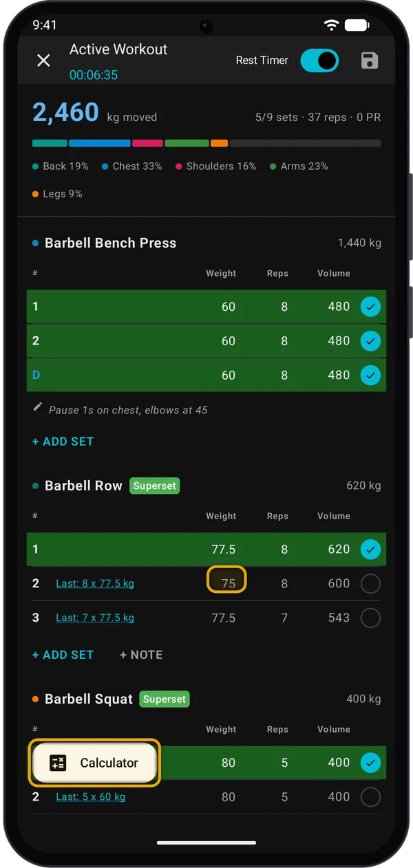
Task: Tap the save floppy disk icon
Action: pyautogui.click(x=370, y=61)
